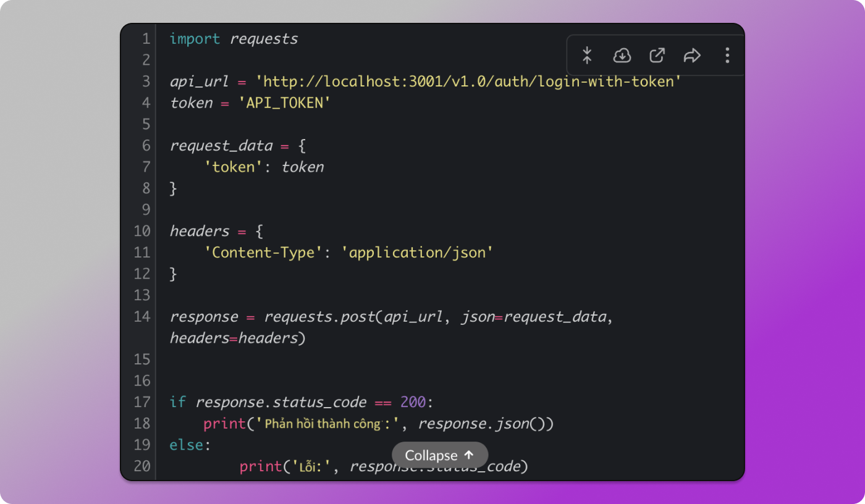Image resolution: width=865 pixels, height=504 pixels.
Task: Open the snippet in a new window
Action: coord(657,56)
